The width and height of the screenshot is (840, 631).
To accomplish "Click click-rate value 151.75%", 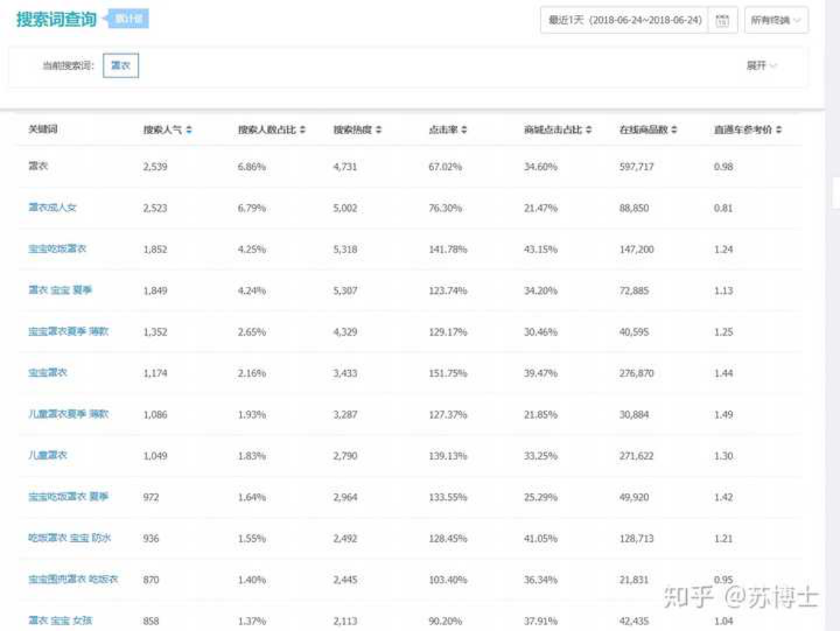I will (x=448, y=373).
